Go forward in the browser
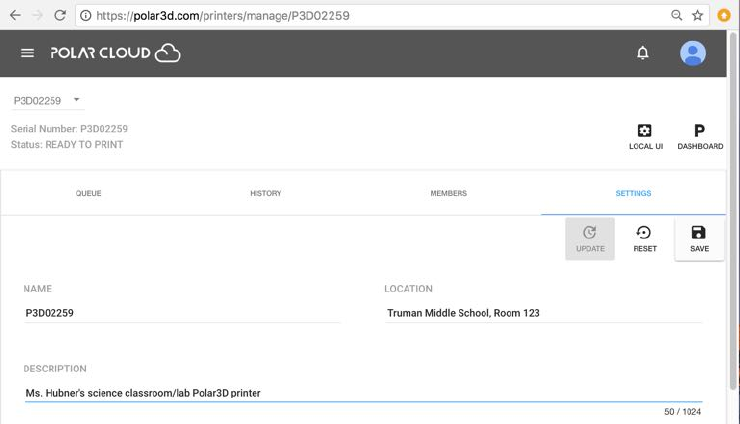The image size is (740, 424). pyautogui.click(x=37, y=16)
